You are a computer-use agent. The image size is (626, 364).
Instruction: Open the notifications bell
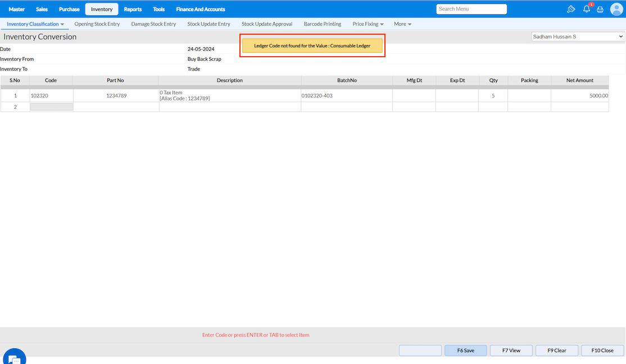(587, 9)
